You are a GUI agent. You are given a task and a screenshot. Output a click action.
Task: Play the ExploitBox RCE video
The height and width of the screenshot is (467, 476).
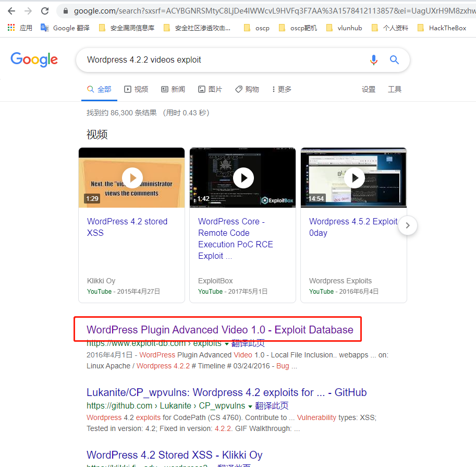pos(243,178)
